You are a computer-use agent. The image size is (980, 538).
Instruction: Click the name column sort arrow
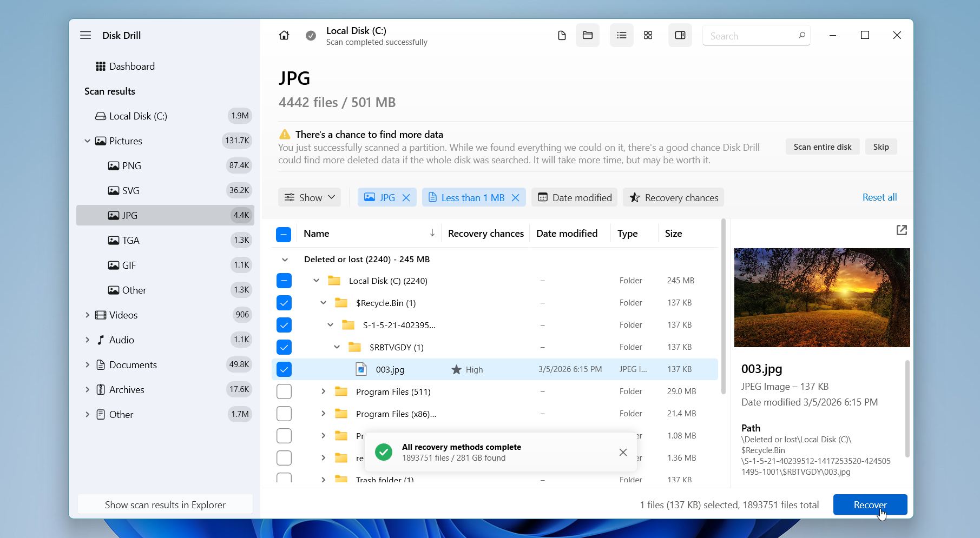432,233
